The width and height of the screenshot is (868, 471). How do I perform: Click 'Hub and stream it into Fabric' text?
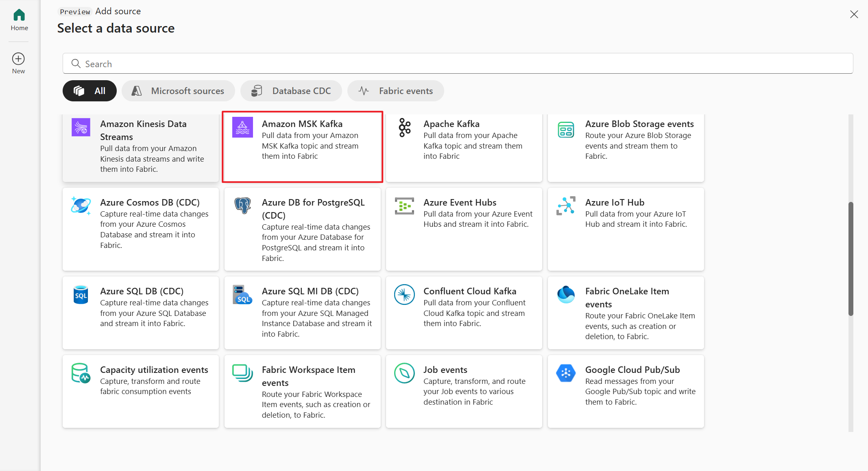click(636, 224)
